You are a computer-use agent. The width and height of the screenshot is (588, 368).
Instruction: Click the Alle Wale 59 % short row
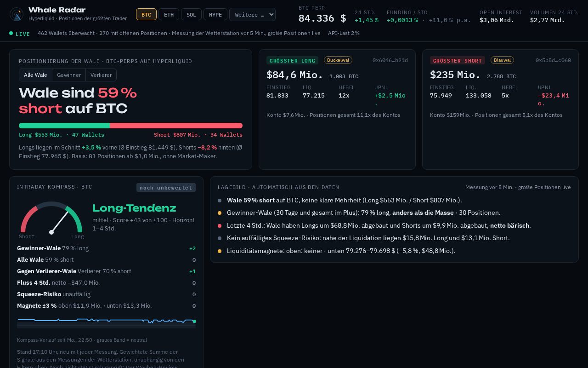click(x=106, y=260)
